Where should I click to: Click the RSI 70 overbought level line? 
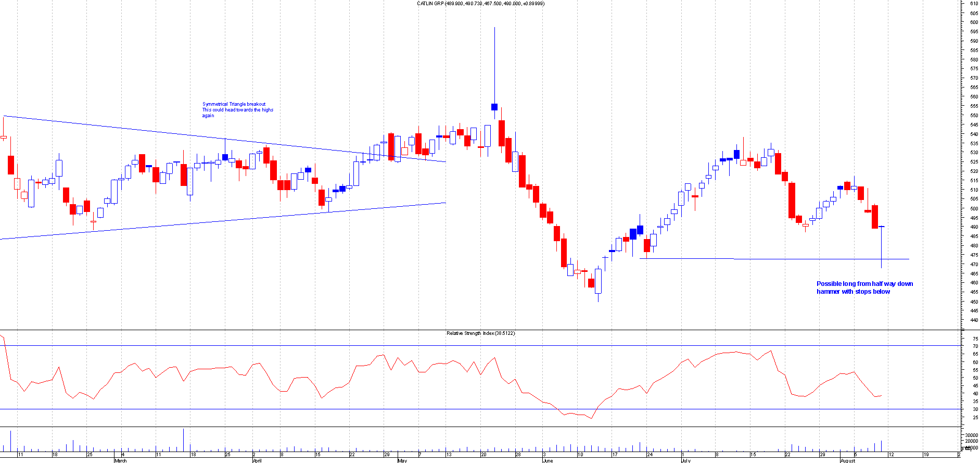point(468,346)
